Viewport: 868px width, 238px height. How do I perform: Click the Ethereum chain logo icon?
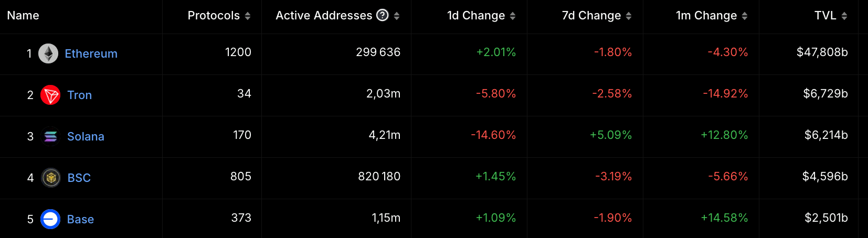48,53
